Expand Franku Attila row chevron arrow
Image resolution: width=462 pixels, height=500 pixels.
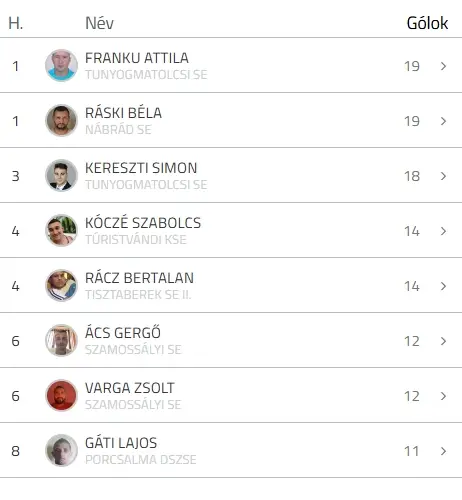coord(443,66)
